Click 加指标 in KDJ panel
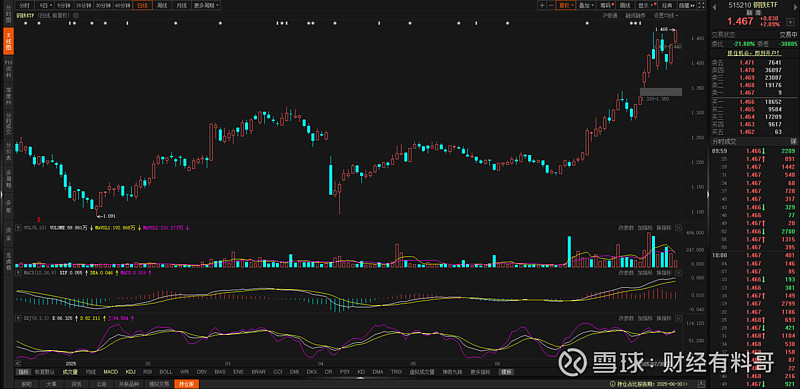 pyautogui.click(x=645, y=318)
